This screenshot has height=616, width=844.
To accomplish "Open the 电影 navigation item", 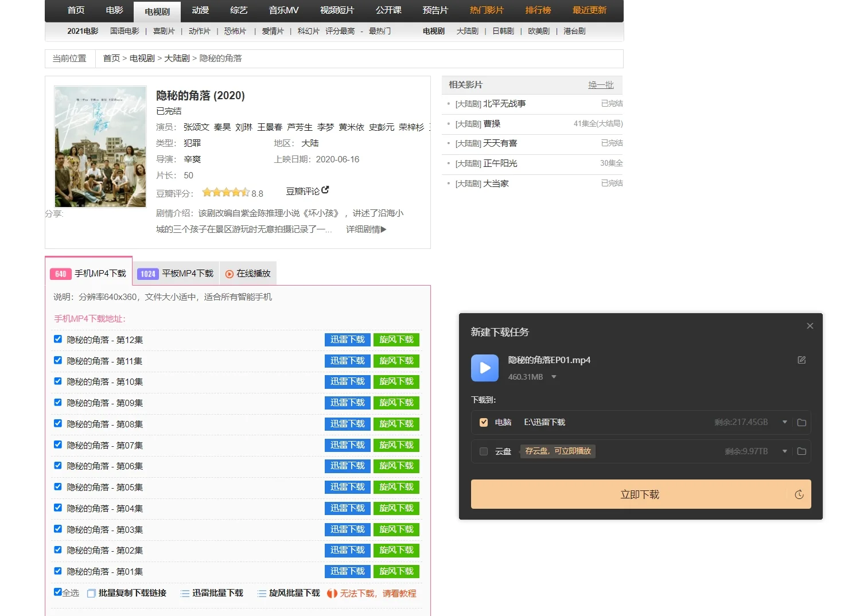I will click(115, 10).
